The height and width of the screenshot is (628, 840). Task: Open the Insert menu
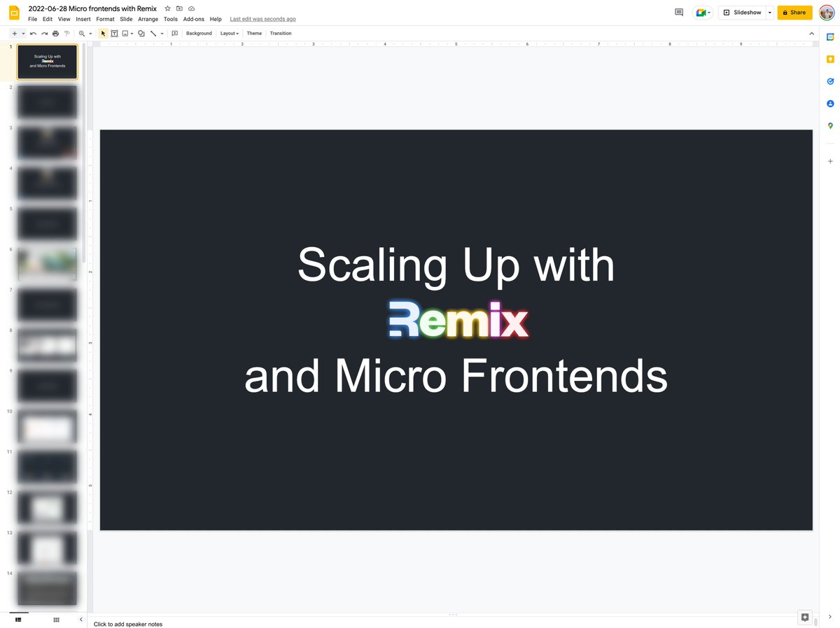[x=83, y=19]
